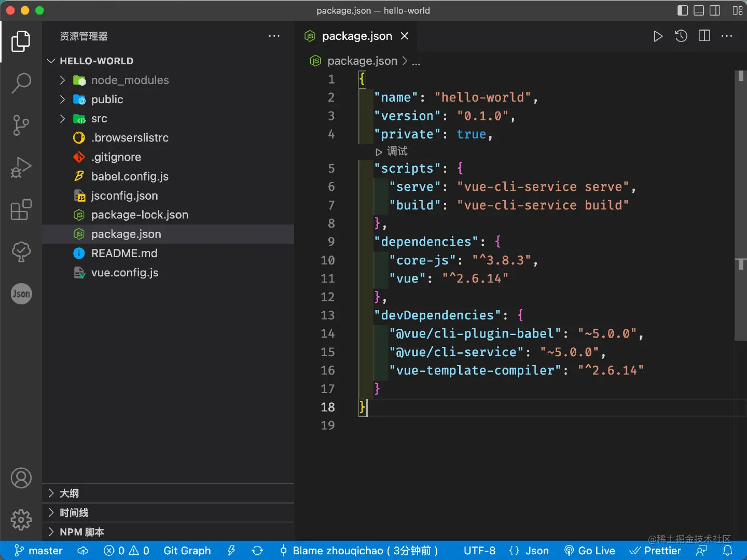Open Explorer views and more actions ellipsis
This screenshot has height=560, width=747.
(x=274, y=36)
